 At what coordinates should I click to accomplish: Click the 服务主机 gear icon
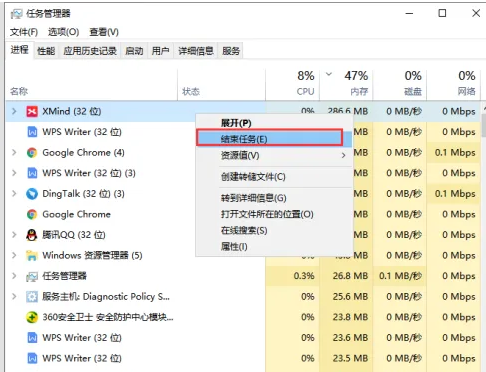click(32, 296)
